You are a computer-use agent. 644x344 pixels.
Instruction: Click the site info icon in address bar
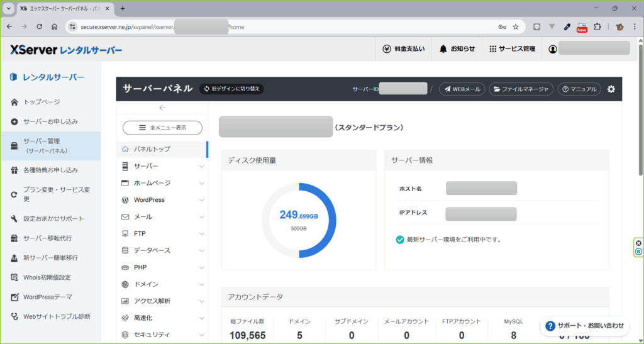[x=72, y=26]
